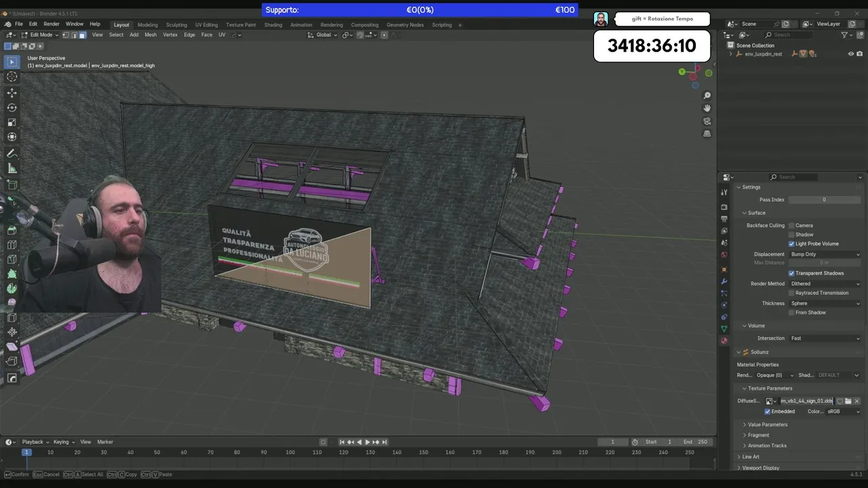Screen dimensions: 868x488
Task: Uncheck the Embedded texture option
Action: click(x=768, y=411)
